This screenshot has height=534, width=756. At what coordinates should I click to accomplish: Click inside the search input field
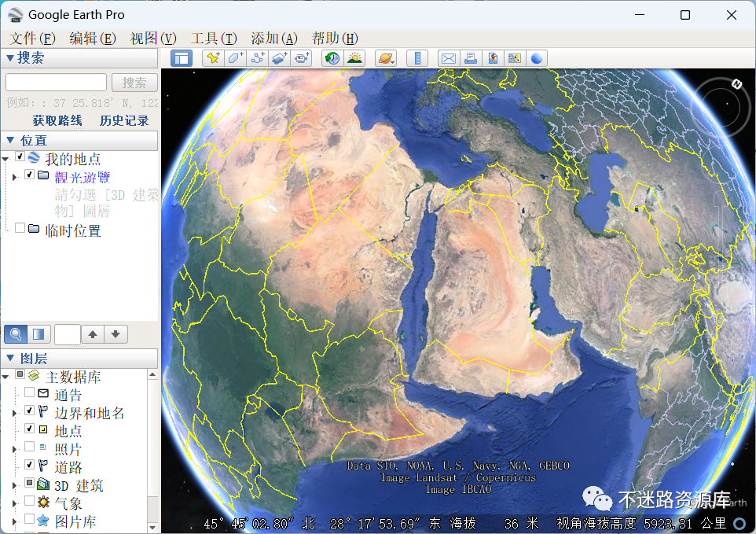tap(56, 83)
